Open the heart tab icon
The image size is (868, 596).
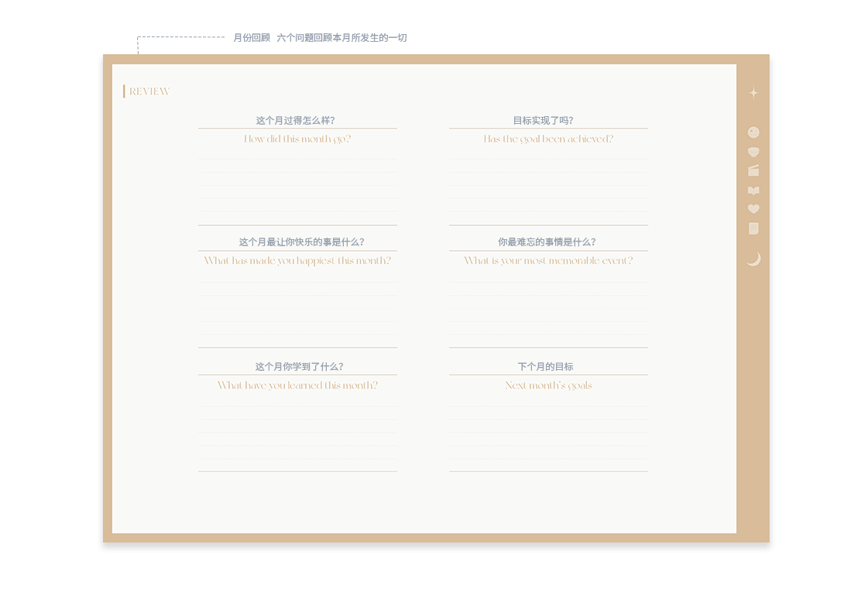(753, 209)
